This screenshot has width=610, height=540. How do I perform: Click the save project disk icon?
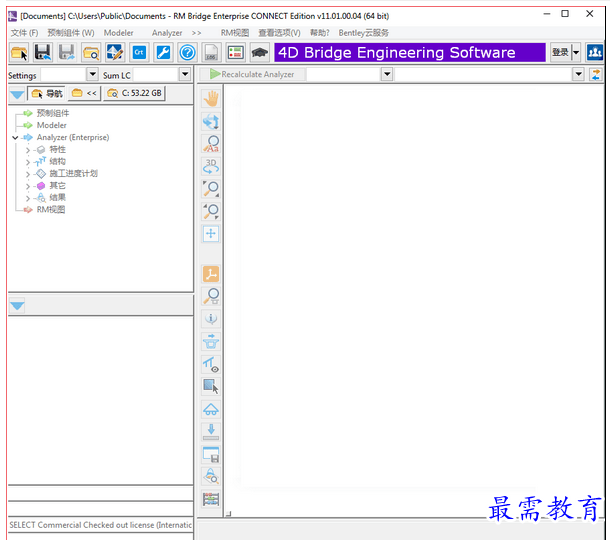pyautogui.click(x=42, y=53)
